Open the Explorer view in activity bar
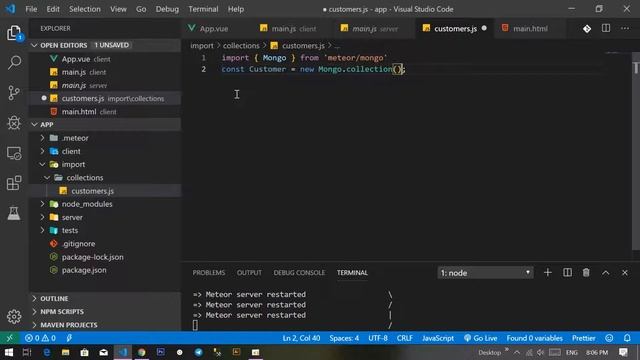 (x=14, y=33)
